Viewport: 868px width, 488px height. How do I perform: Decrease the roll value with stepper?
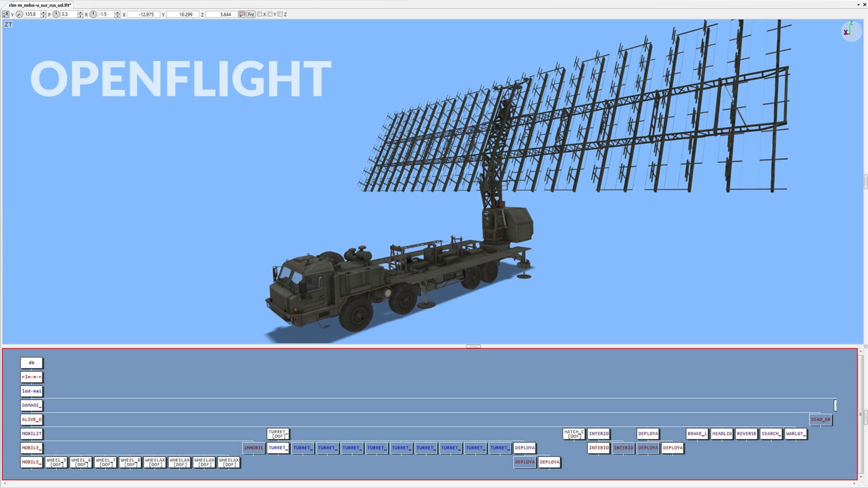pyautogui.click(x=118, y=16)
